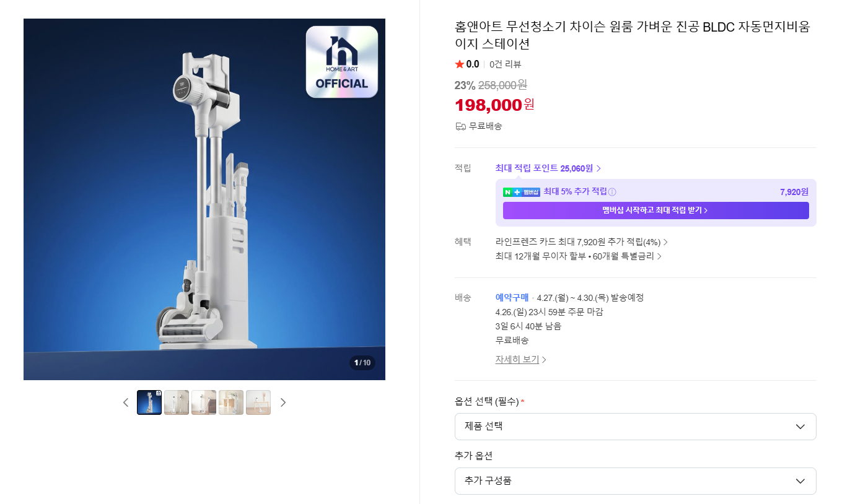Screen dimensions: 863x504
Task: Open the 제품 선택 product dropdown
Action: point(635,426)
